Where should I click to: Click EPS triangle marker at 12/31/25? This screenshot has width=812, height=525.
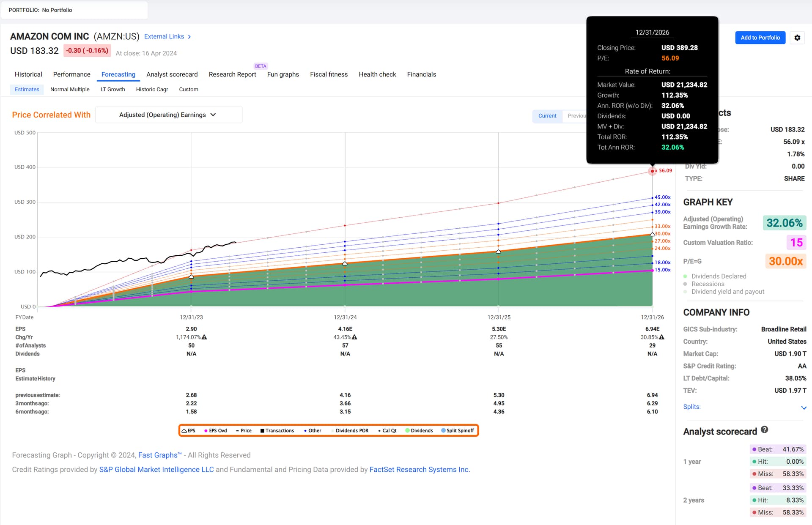(x=499, y=252)
